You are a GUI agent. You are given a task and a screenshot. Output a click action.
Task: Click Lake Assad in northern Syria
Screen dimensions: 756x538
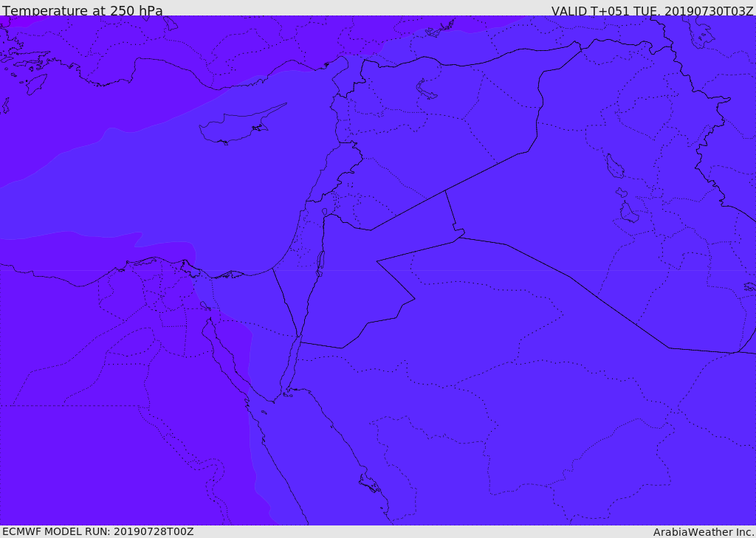click(426, 90)
